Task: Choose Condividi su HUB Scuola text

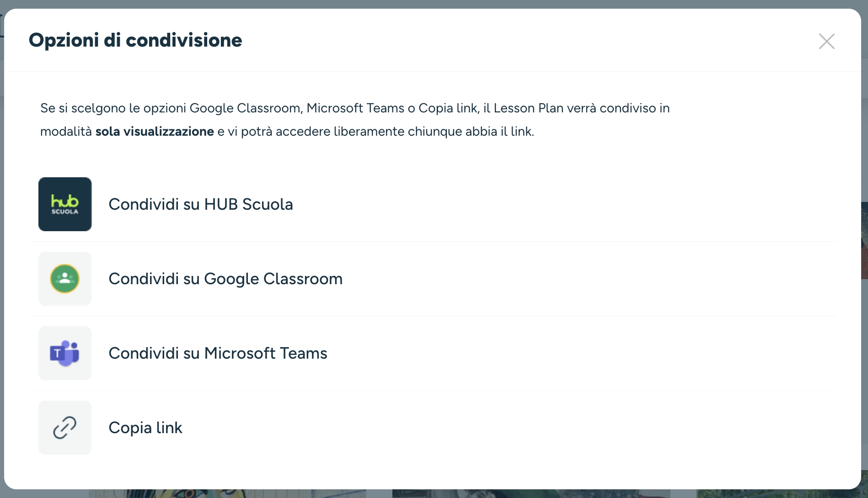Action: point(201,204)
